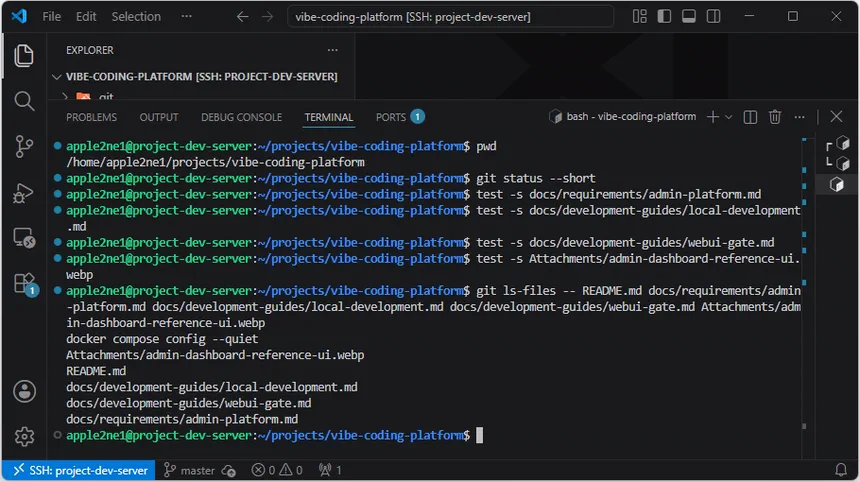Open the Selection menu
This screenshot has width=860, height=482.
click(136, 16)
